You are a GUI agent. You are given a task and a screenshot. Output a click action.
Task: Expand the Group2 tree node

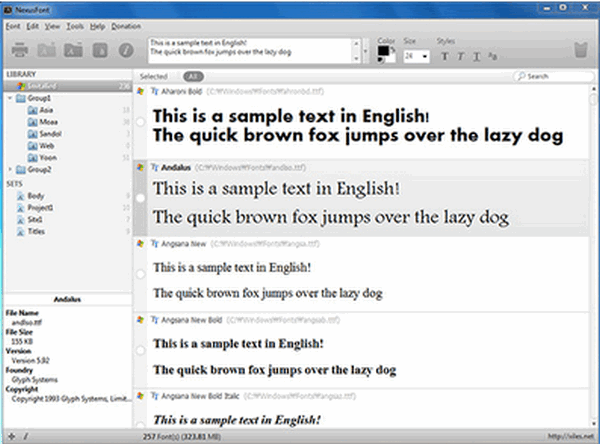8,170
